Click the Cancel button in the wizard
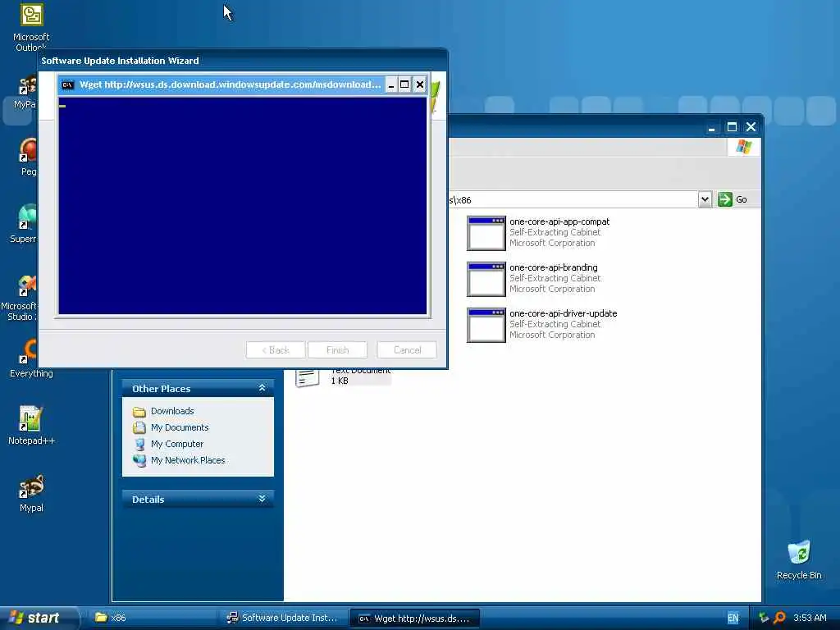840x630 pixels. (x=407, y=349)
